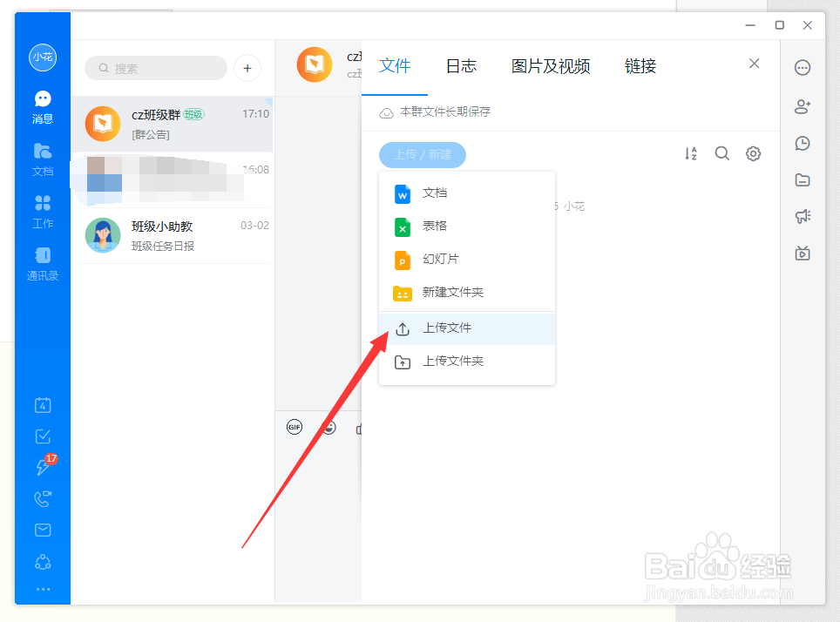Screen dimensions: 840x622
Task: Open the calendar icon in lower sidebar
Action: pyautogui.click(x=43, y=405)
